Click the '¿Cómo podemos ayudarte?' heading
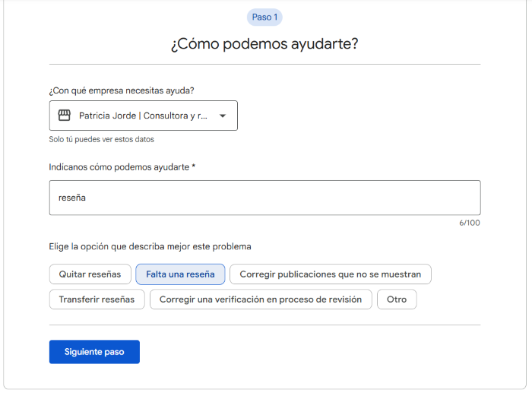The height and width of the screenshot is (393, 532). pos(264,44)
